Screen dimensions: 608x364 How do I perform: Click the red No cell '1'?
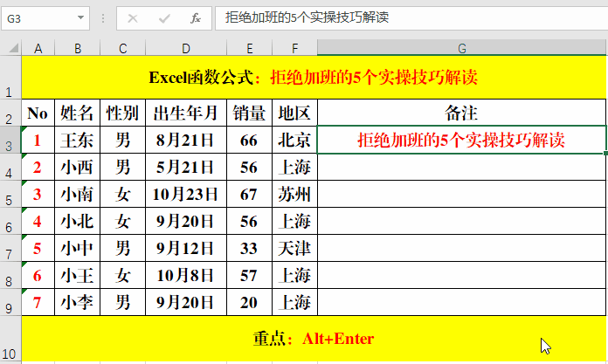coord(38,140)
